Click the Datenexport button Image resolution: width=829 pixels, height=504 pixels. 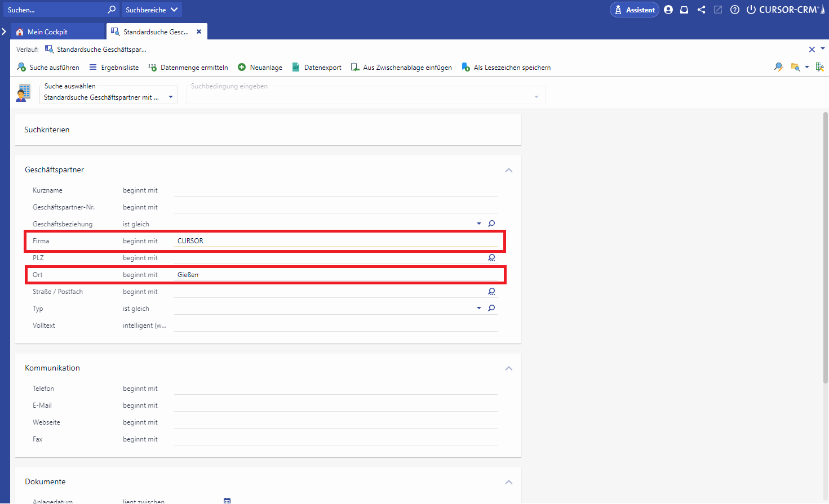317,68
